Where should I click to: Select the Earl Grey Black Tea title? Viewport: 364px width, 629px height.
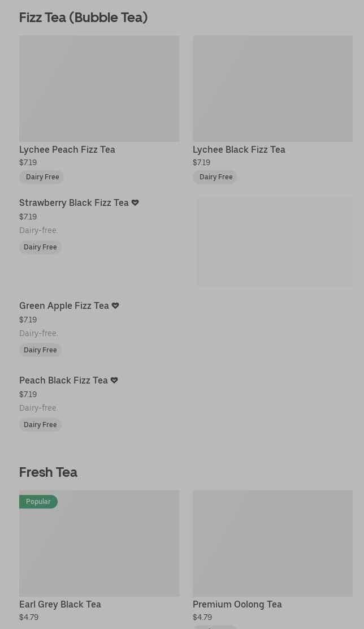point(60,604)
